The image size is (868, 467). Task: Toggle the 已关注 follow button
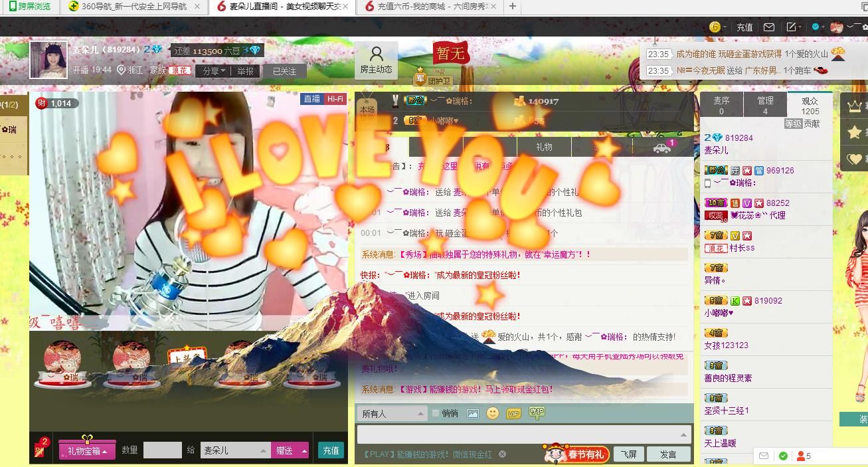[x=284, y=71]
